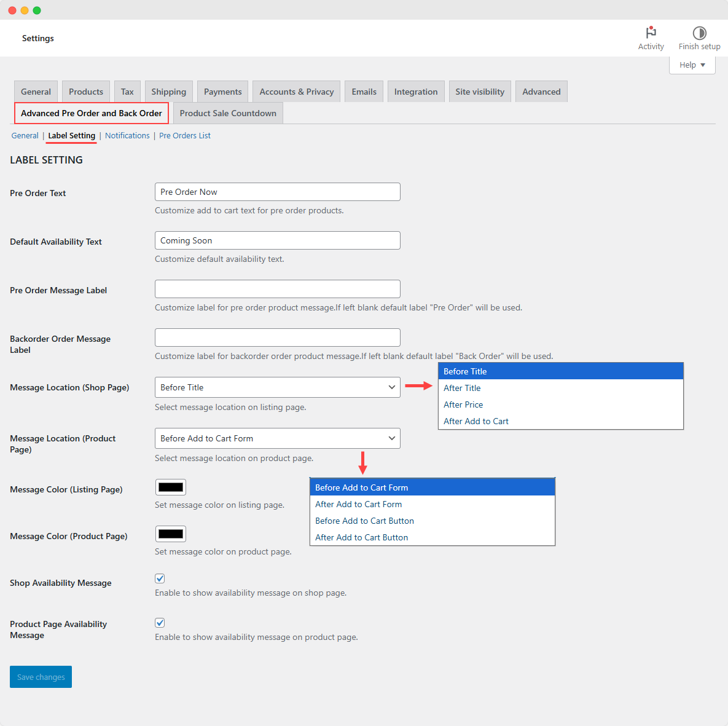Pick Message Color (Listing Page) swatch
Viewport: 728px width, 726px height.
point(170,487)
